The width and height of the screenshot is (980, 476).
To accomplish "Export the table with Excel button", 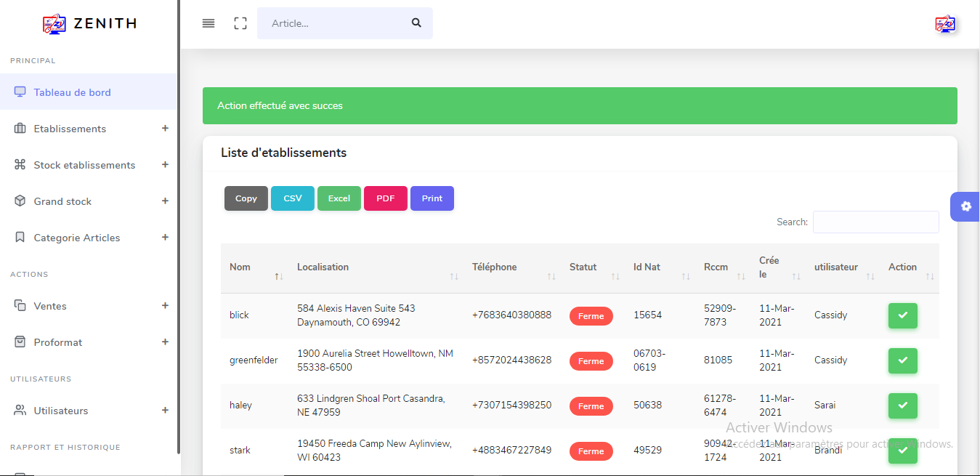I will click(339, 198).
